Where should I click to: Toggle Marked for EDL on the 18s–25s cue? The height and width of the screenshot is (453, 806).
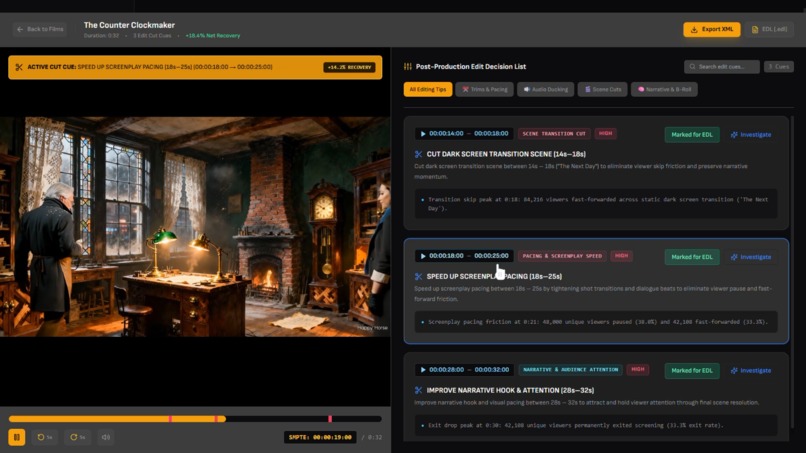(x=692, y=257)
